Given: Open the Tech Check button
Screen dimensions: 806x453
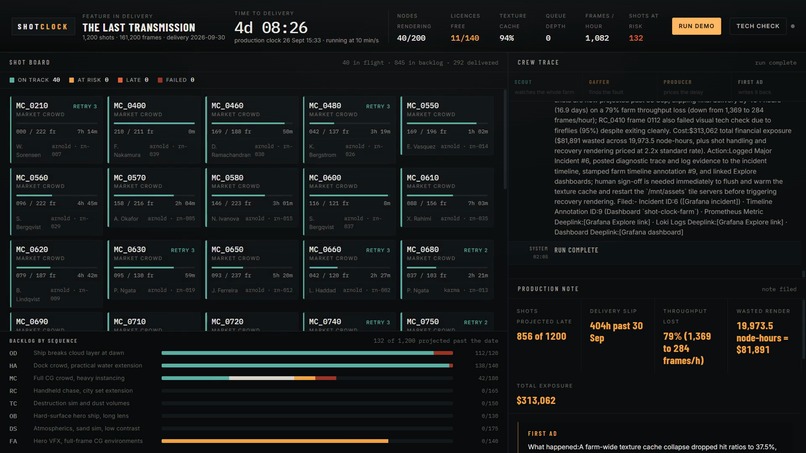Looking at the screenshot, I should coord(758,26).
